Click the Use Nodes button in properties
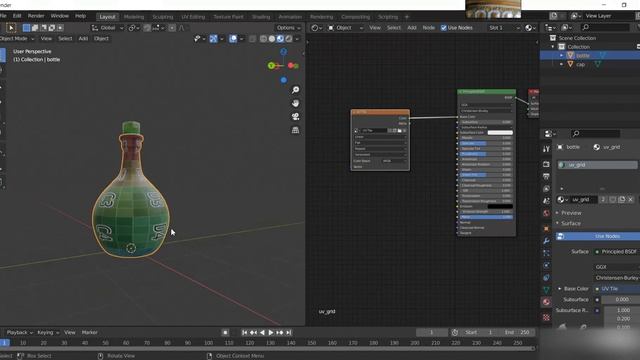This screenshot has height=360, width=640. pos(598,236)
